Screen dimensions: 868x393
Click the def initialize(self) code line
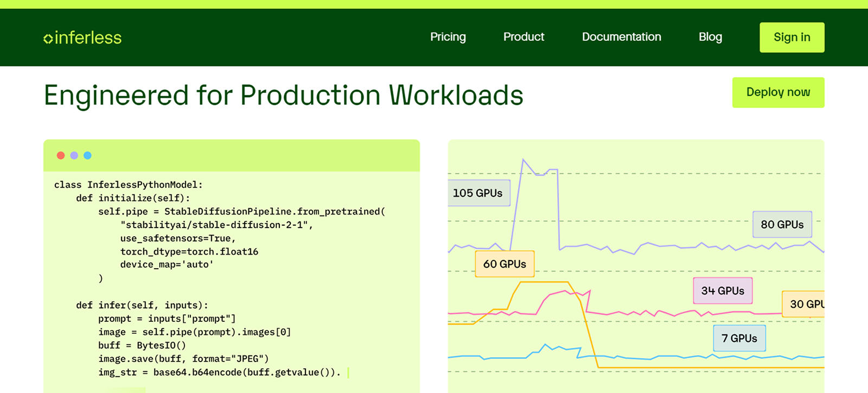point(133,198)
